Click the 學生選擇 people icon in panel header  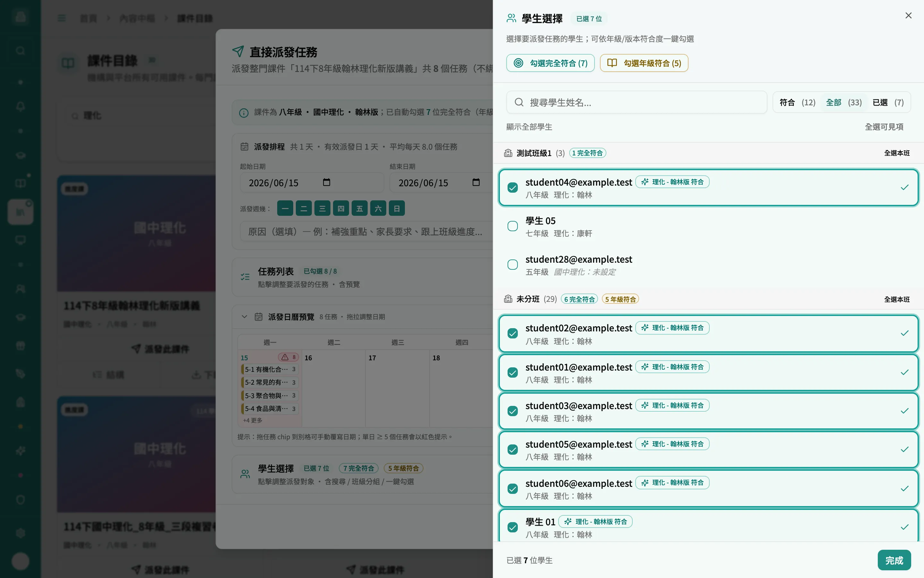click(511, 18)
